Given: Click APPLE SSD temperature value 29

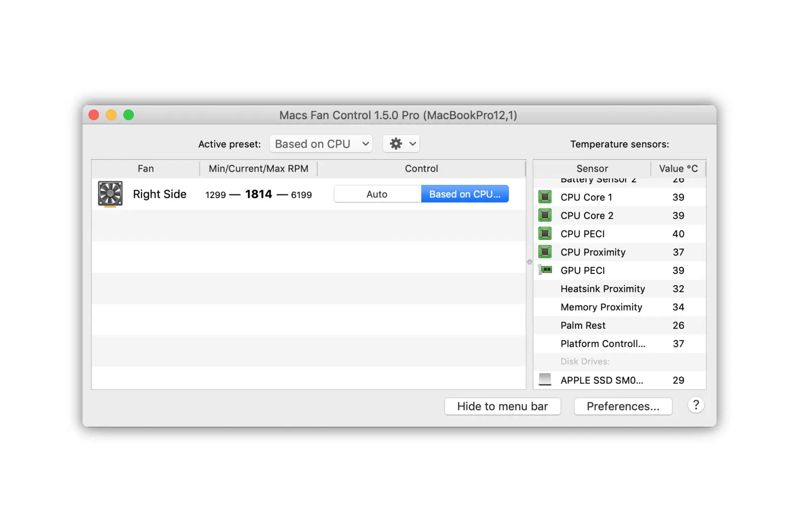Looking at the screenshot, I should coord(678,380).
